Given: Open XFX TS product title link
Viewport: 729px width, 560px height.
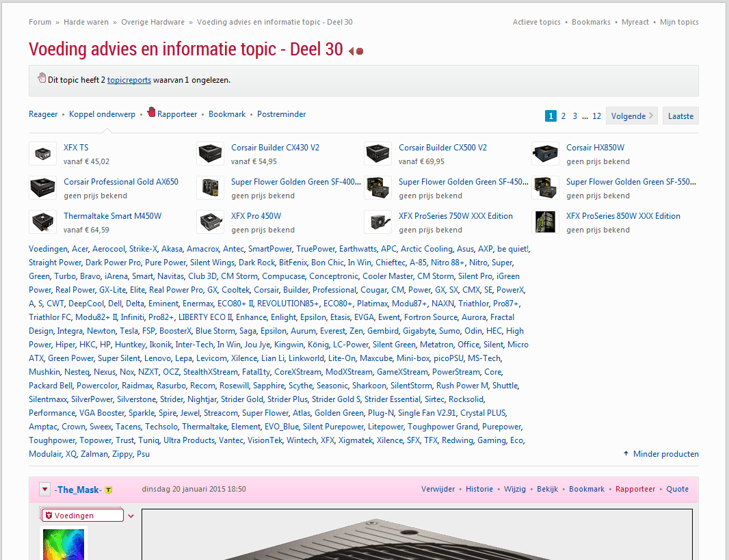Looking at the screenshot, I should (76, 147).
